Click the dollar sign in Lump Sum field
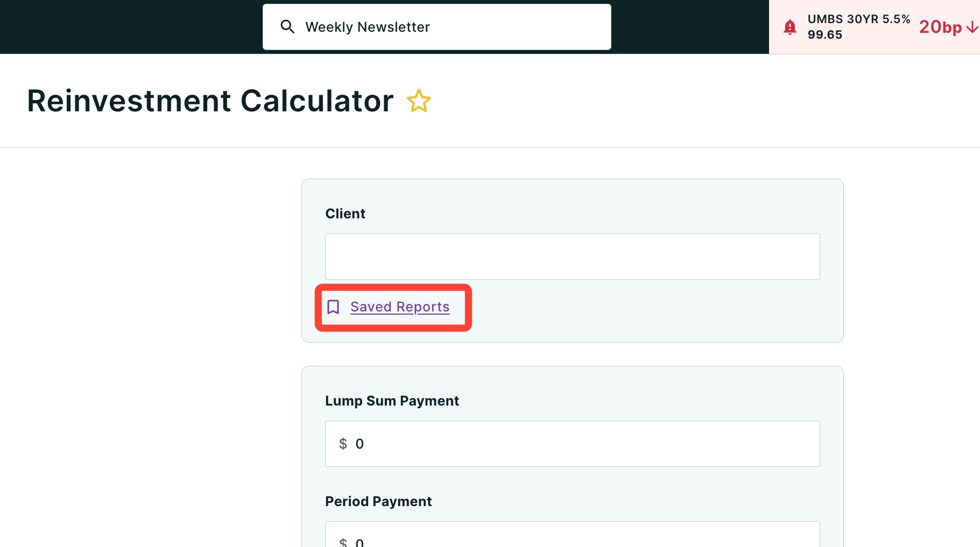Screen dimensions: 980x547 coord(343,444)
